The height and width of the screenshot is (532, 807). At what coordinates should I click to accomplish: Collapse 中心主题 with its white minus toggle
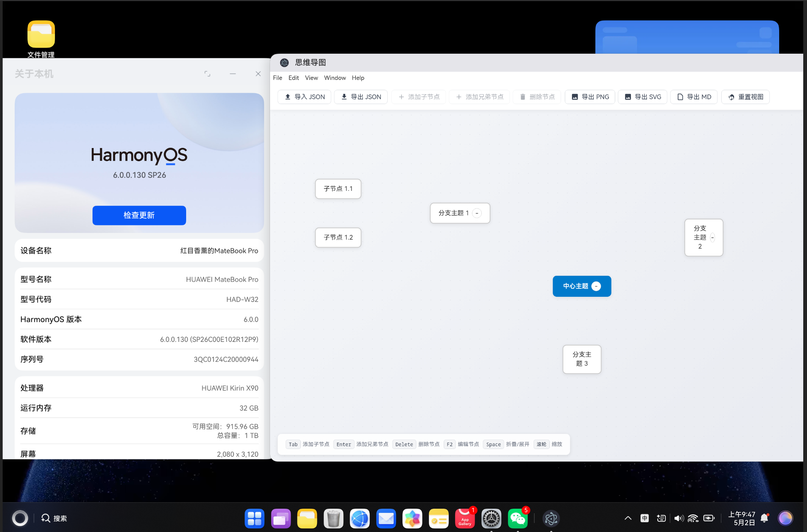[596, 286]
